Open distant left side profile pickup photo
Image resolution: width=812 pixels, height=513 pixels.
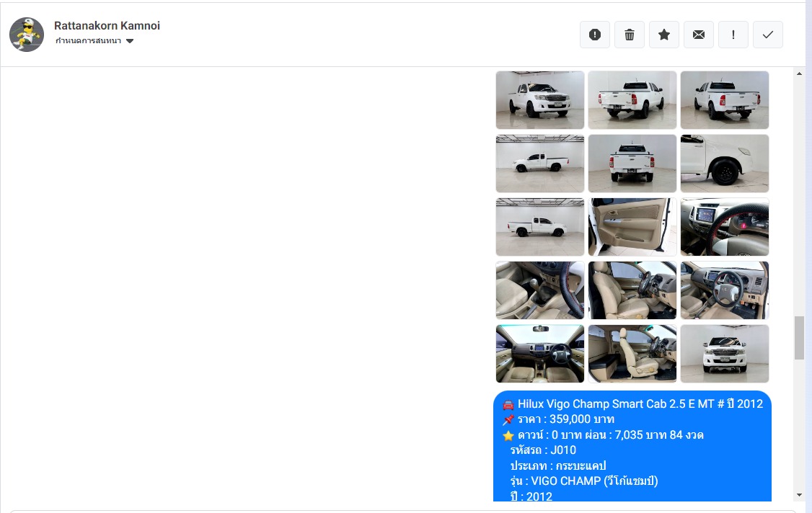click(x=540, y=164)
